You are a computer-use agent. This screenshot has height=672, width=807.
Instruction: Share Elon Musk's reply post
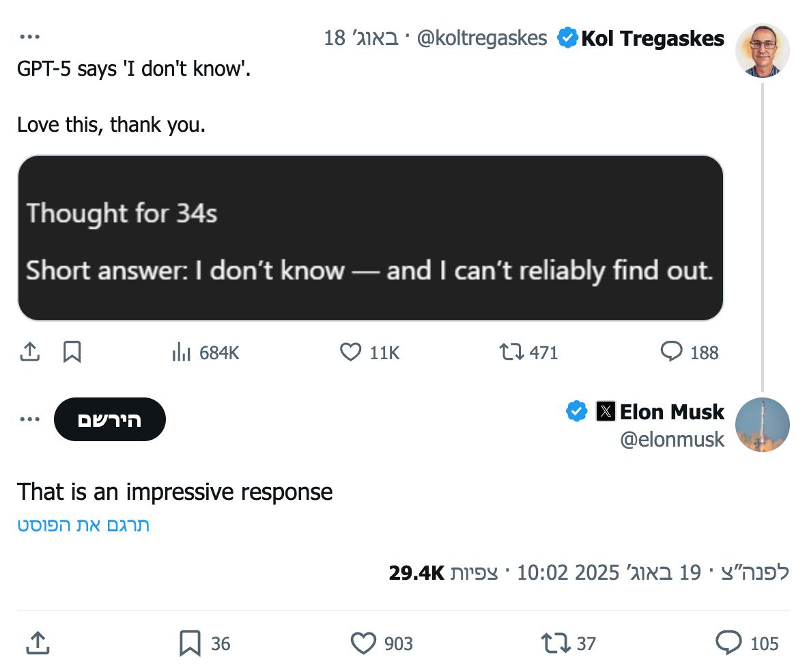coord(37,643)
